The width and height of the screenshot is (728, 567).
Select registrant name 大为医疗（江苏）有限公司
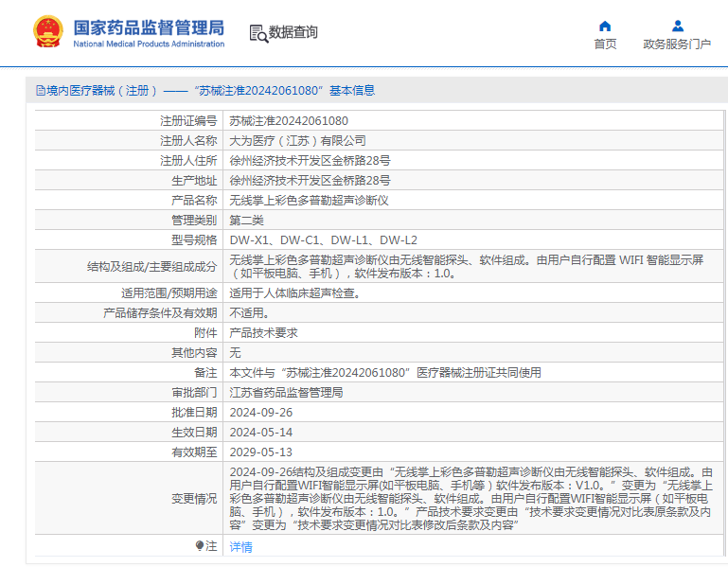297,141
